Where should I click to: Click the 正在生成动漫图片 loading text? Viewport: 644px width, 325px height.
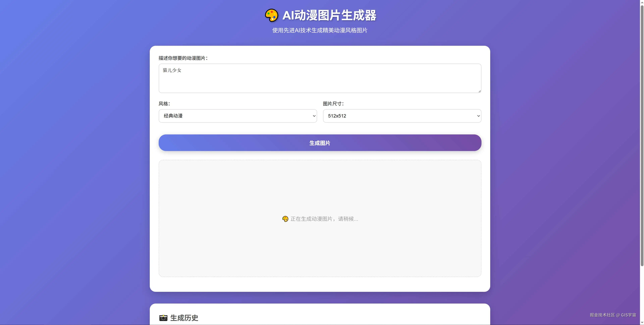pyautogui.click(x=324, y=219)
